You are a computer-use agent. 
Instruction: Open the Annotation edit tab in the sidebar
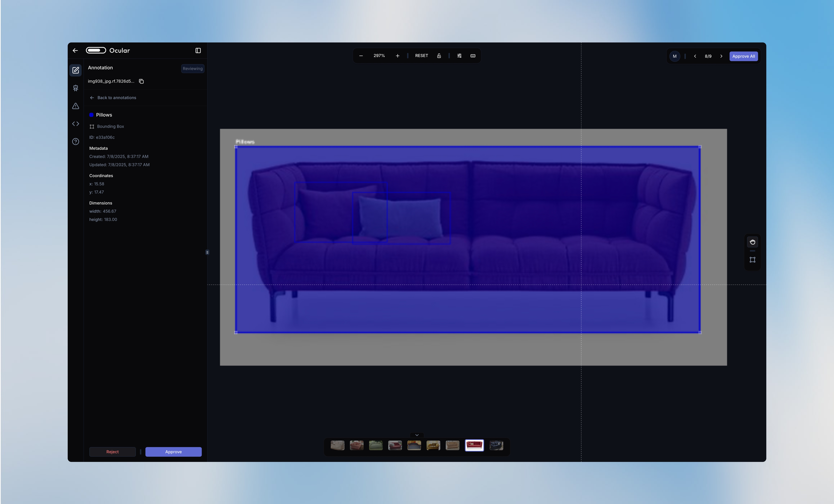(x=76, y=70)
